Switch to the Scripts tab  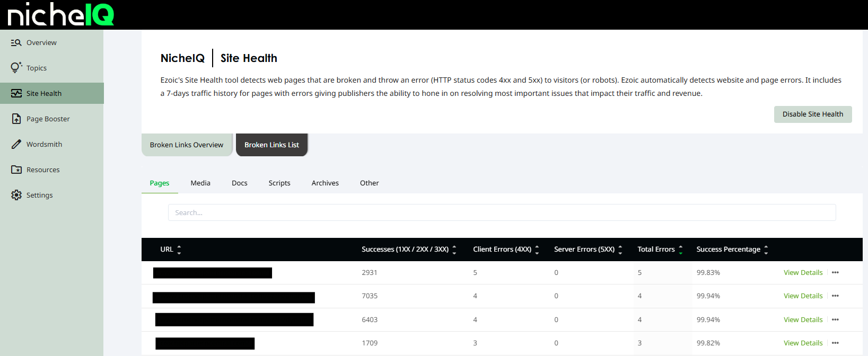(279, 183)
